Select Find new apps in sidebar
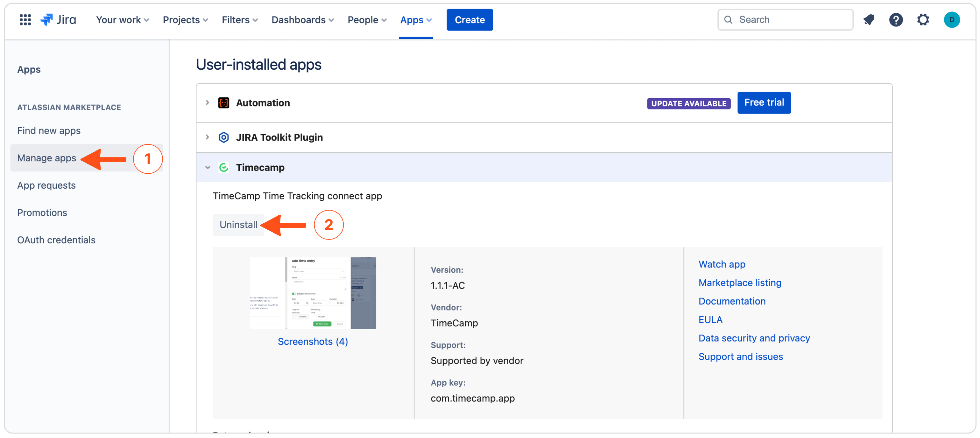Screen dimensions: 980x438 coord(49,131)
